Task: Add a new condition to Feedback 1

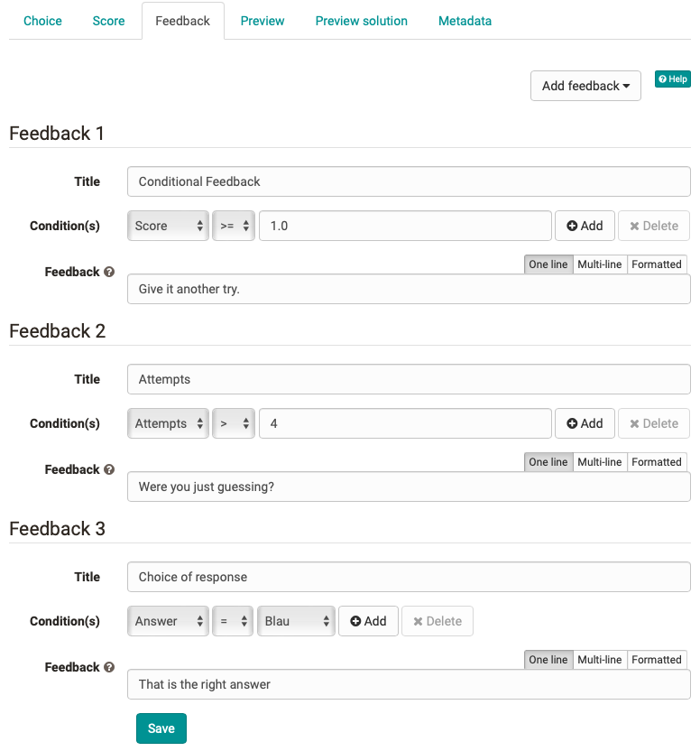Action: 585,226
